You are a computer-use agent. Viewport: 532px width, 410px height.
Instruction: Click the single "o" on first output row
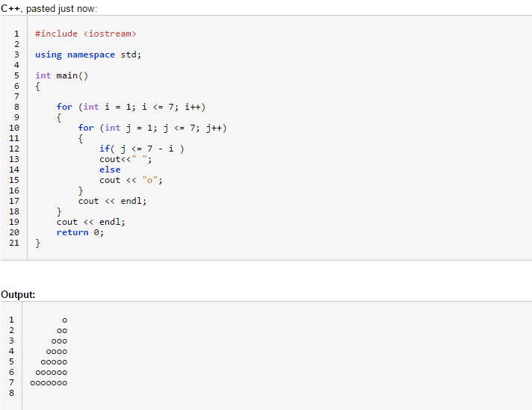click(65, 320)
